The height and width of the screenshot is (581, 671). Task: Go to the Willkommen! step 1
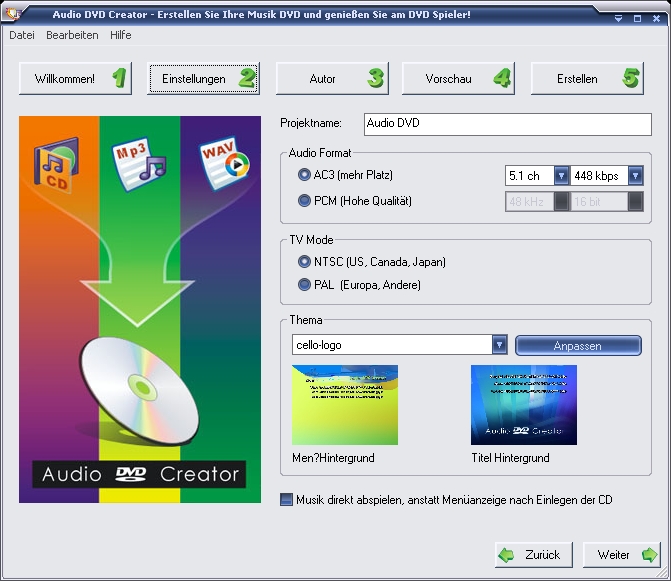point(75,79)
